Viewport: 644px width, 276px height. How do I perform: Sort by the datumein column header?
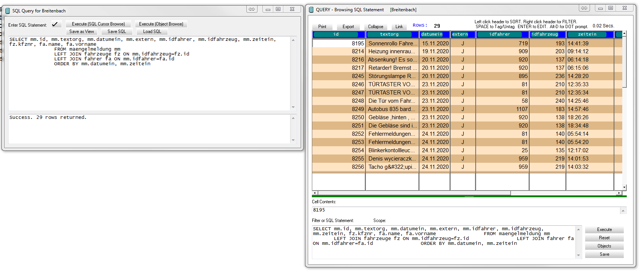432,34
